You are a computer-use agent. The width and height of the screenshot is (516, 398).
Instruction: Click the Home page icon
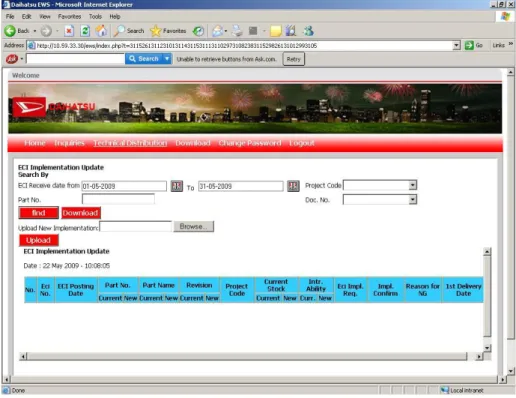point(102,31)
